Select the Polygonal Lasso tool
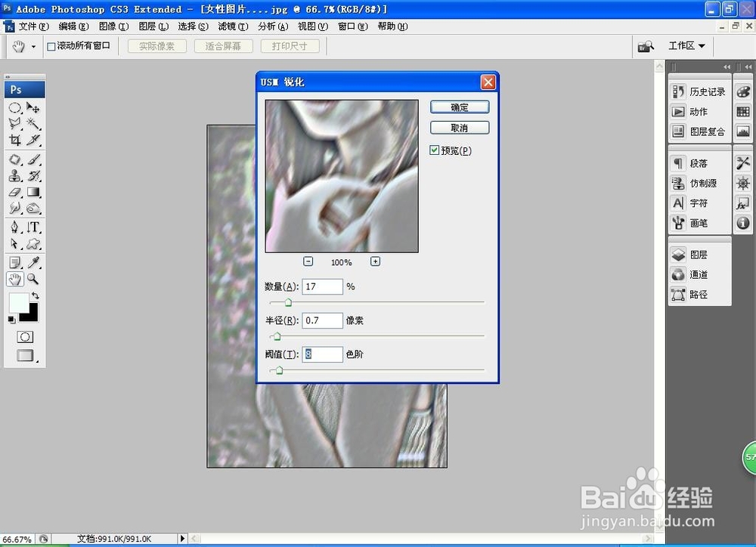 click(15, 123)
